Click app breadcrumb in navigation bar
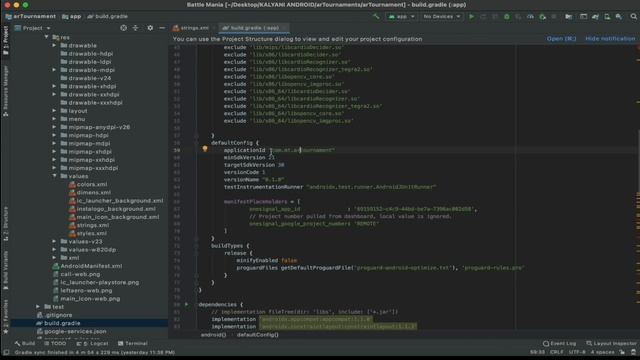Screen dimensions: 640x360 71,16
